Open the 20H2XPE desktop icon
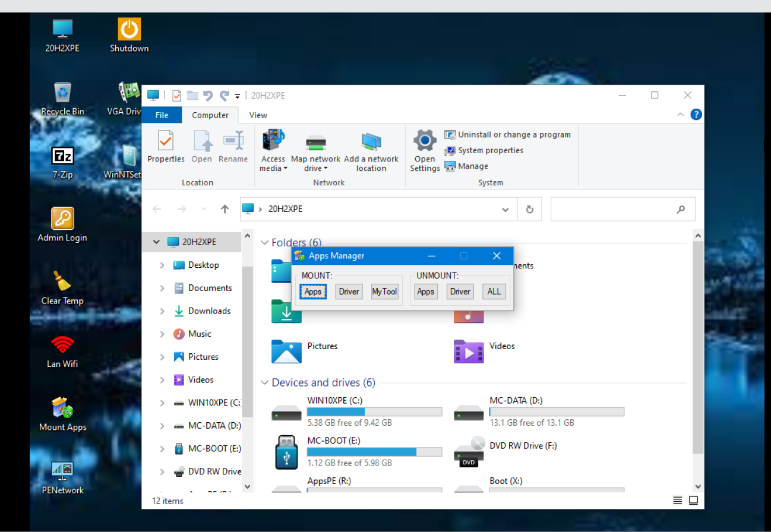 62,35
